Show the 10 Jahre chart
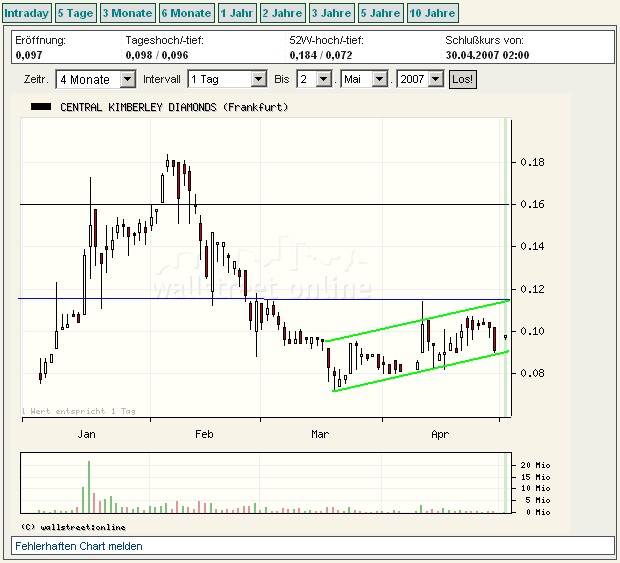This screenshot has height=563, width=620. (x=433, y=13)
